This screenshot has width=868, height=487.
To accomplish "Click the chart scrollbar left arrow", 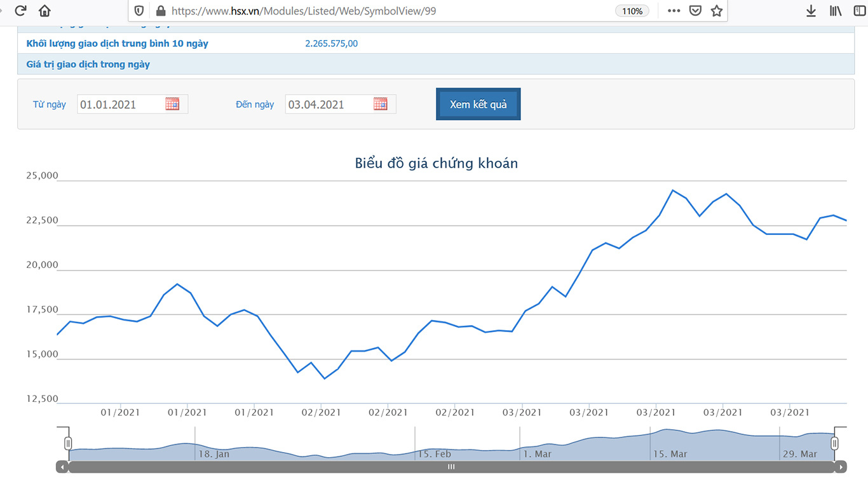I will pos(62,467).
